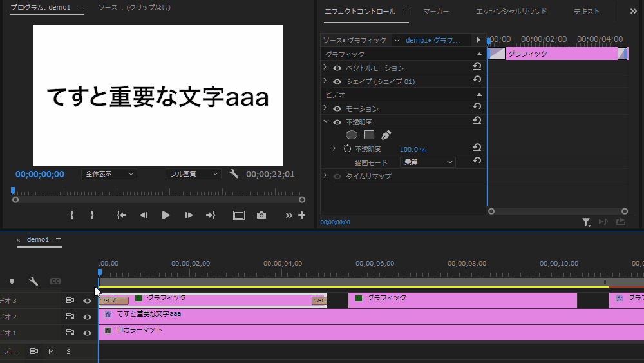Select free draw bezier pen mask

386,135
